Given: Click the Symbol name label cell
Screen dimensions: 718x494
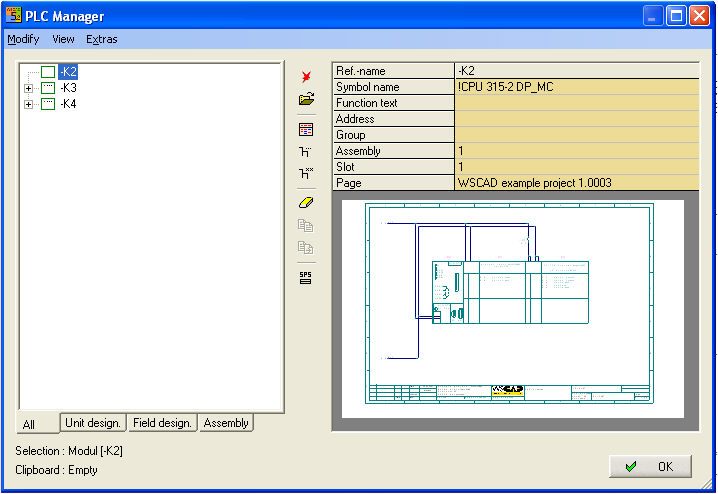Looking at the screenshot, I should point(393,87).
